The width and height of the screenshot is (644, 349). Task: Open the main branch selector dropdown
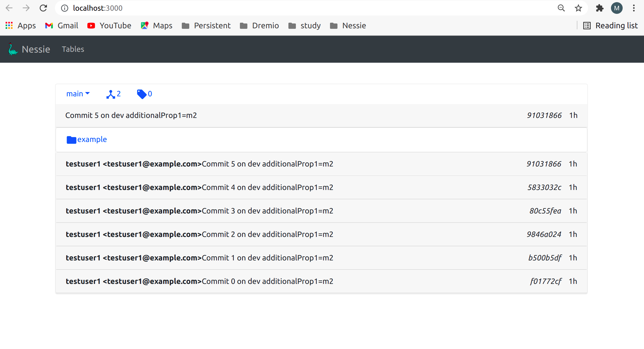[78, 94]
